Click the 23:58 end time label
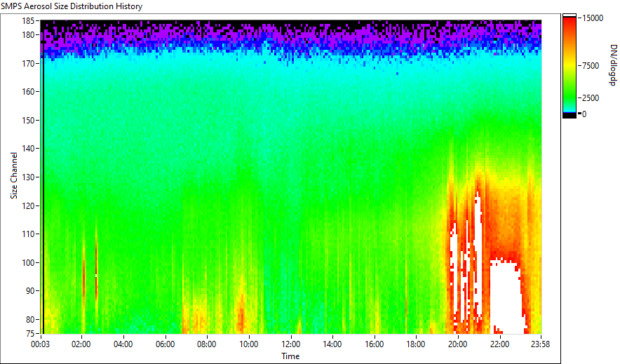The image size is (620, 364). 540,344
